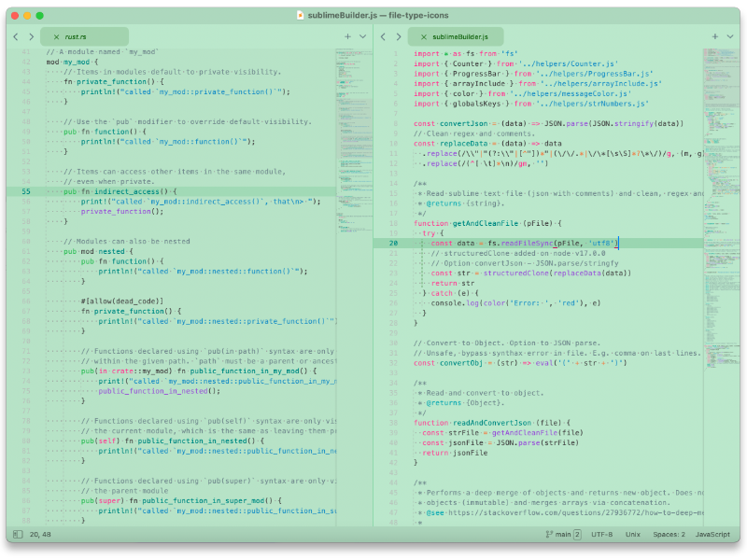
Task: Click UTF-8 encoding in the status bar
Action: pyautogui.click(x=600, y=535)
